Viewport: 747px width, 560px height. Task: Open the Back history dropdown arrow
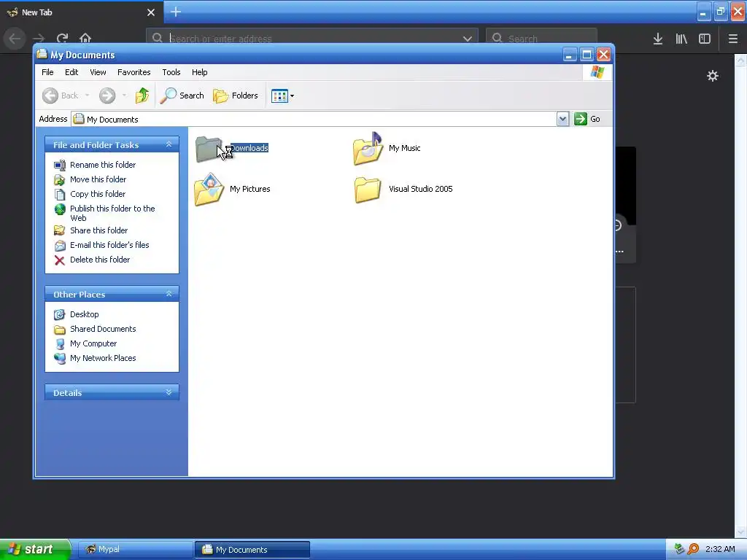coord(88,96)
